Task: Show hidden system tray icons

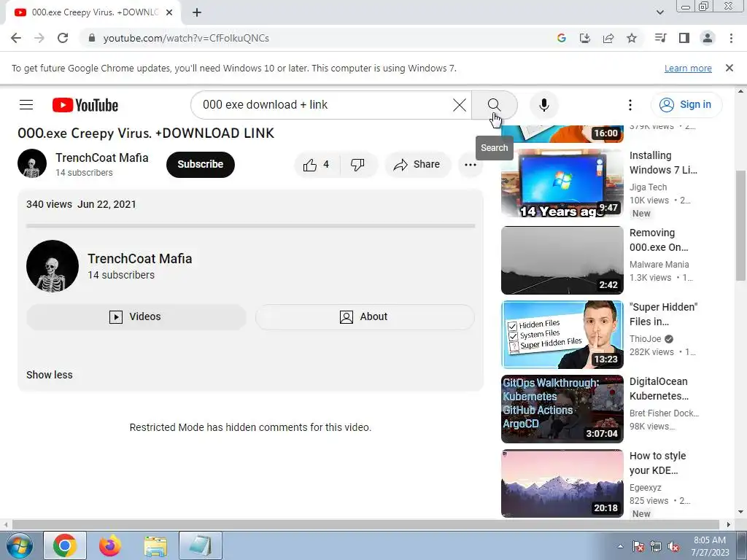Action: coord(620,546)
